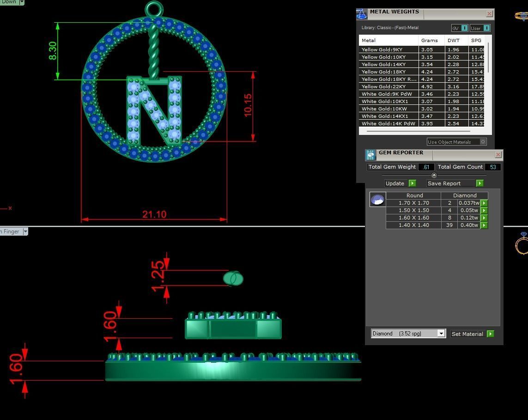Click the SPG column header
The width and height of the screenshot is (528, 420).
476,40
